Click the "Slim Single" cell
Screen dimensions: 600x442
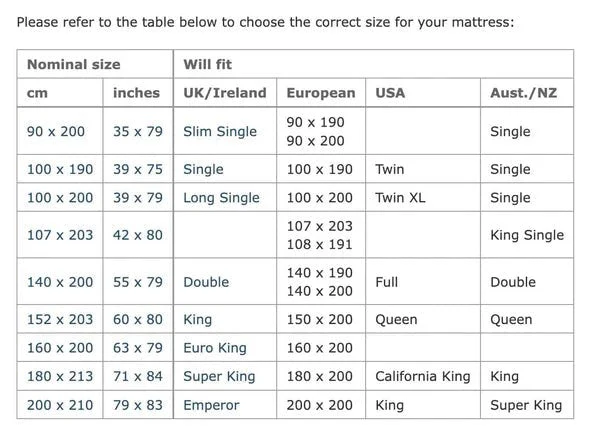(x=220, y=132)
